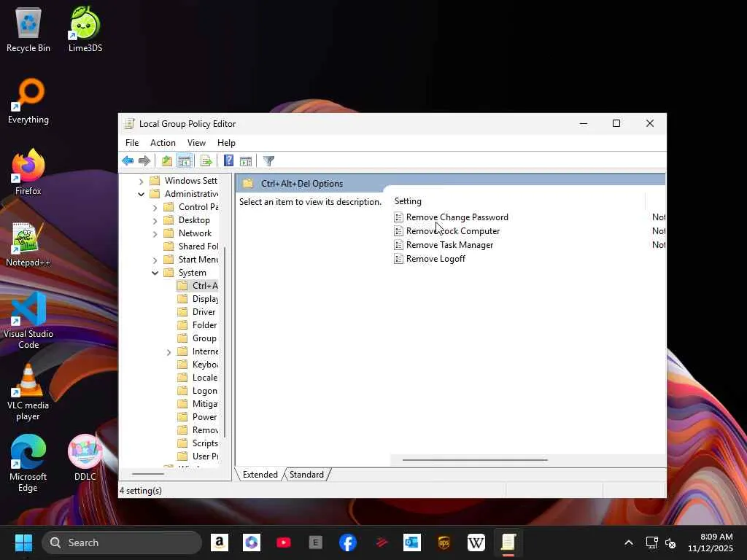The height and width of the screenshot is (560, 747).
Task: Select the Remove Logoff setting
Action: pos(430,259)
